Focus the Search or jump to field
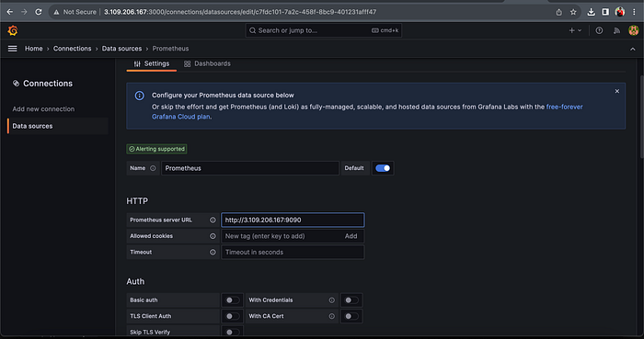Image resolution: width=644 pixels, height=339 pixels. pos(323,30)
